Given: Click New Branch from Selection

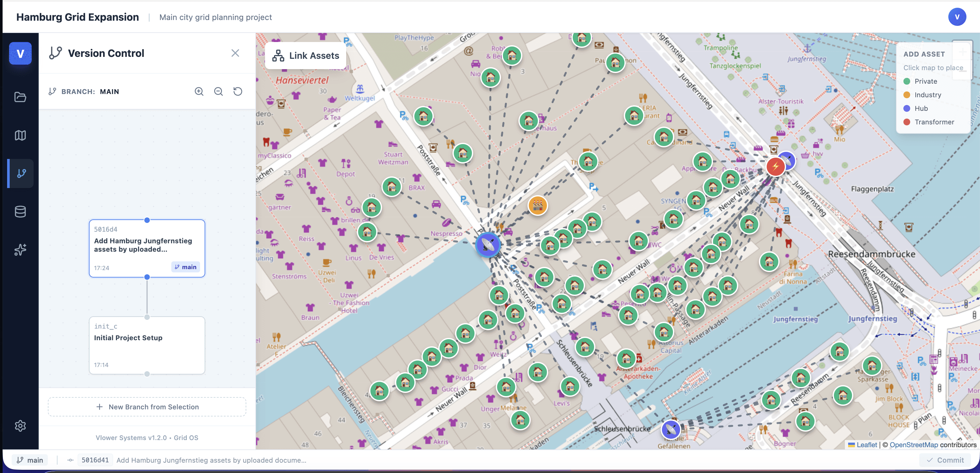Looking at the screenshot, I should [147, 407].
